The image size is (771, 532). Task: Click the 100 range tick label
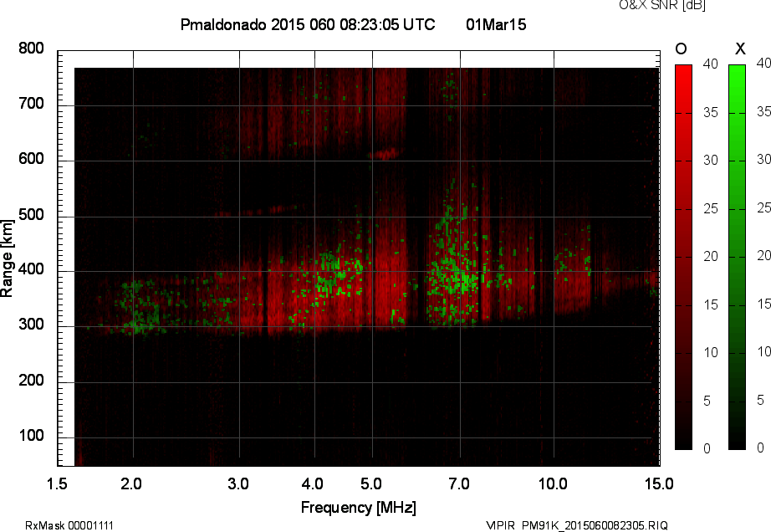[31, 436]
